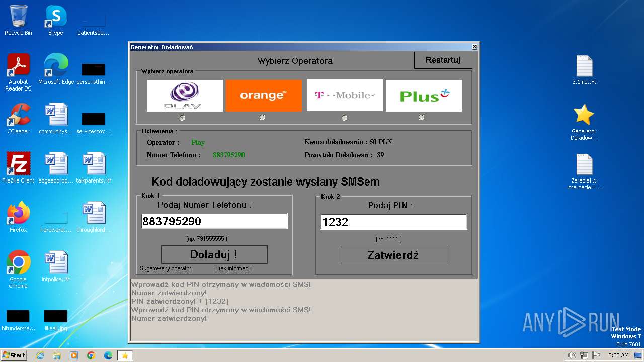The height and width of the screenshot is (362, 644).
Task: Click 'PIN zatwierdzony! + [1232]' log line
Action: click(180, 301)
